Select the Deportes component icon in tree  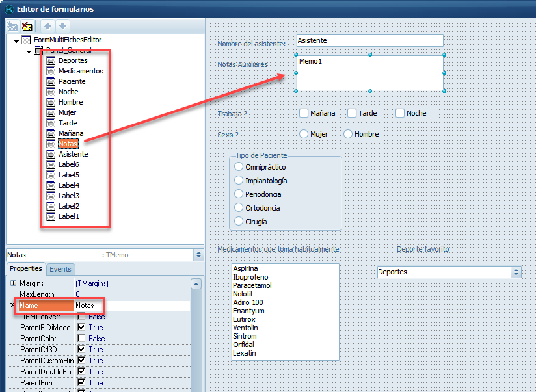point(51,60)
